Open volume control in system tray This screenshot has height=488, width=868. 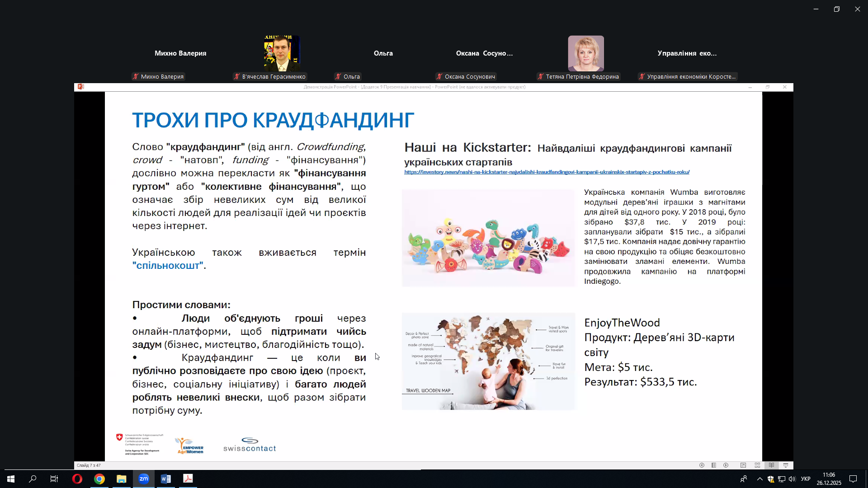coord(792,479)
